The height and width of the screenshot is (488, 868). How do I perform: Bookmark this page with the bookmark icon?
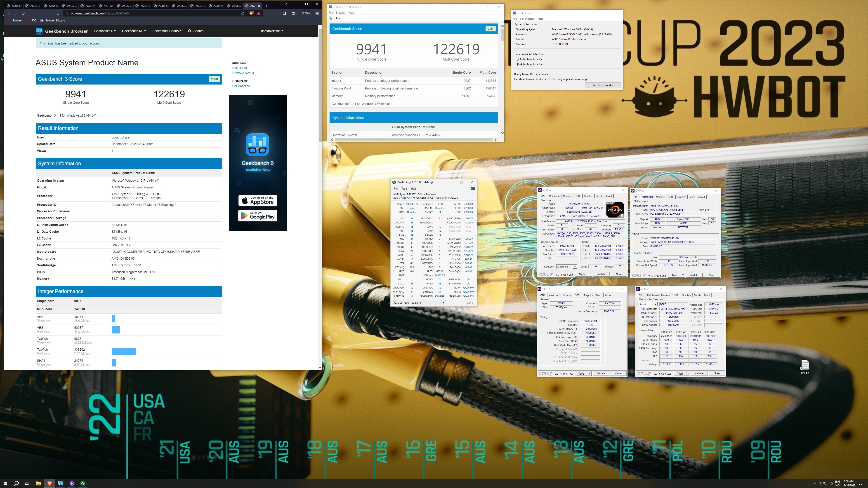point(58,13)
